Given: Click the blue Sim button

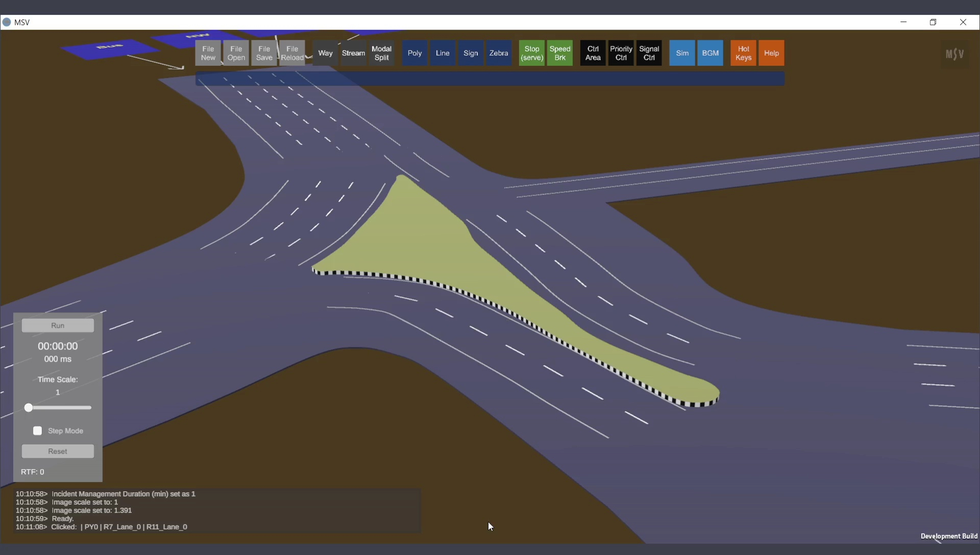Looking at the screenshot, I should tap(682, 53).
